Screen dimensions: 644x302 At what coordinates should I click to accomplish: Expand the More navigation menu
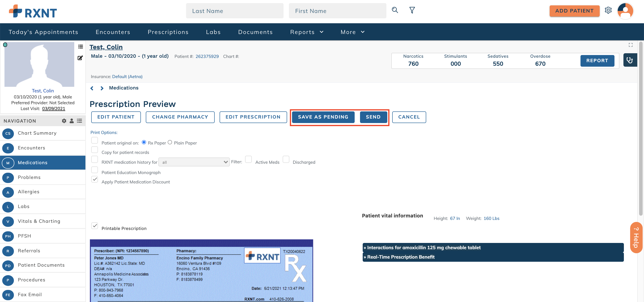[352, 32]
